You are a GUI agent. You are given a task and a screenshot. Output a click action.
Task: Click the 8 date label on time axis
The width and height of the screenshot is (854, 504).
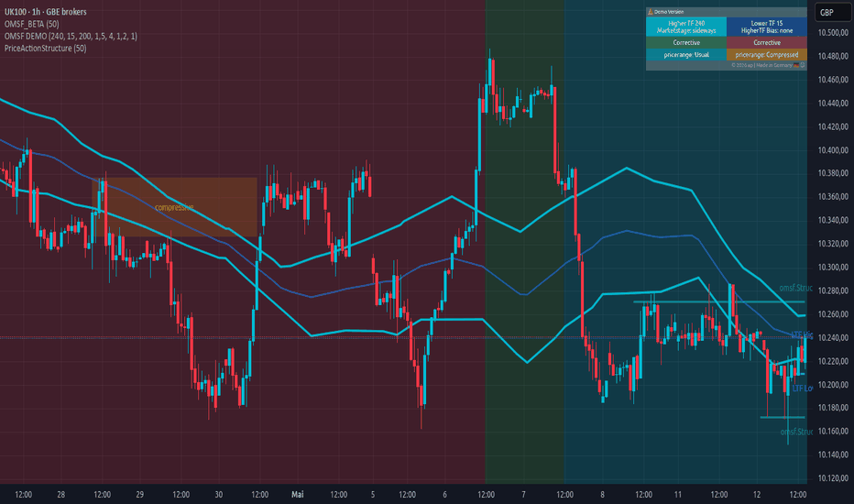click(602, 494)
